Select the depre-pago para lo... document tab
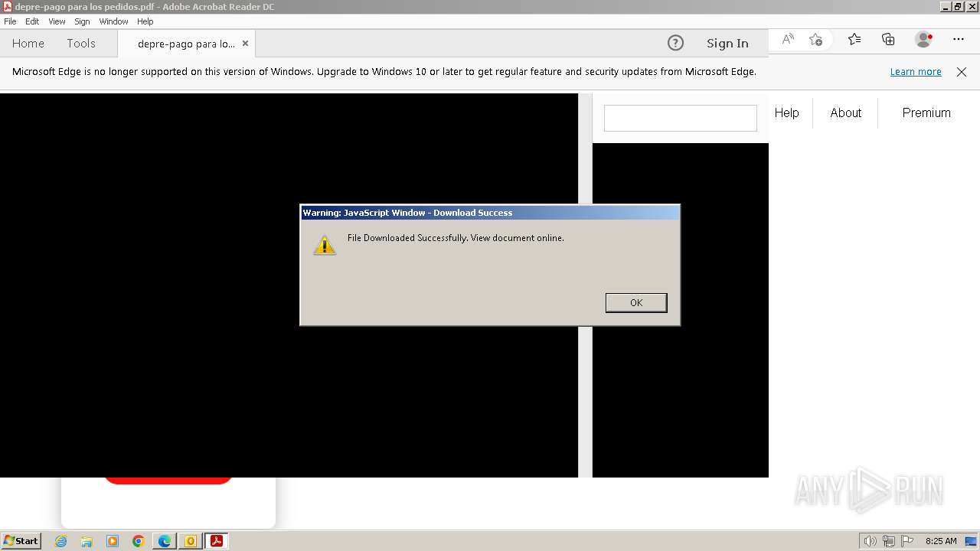 pos(186,44)
